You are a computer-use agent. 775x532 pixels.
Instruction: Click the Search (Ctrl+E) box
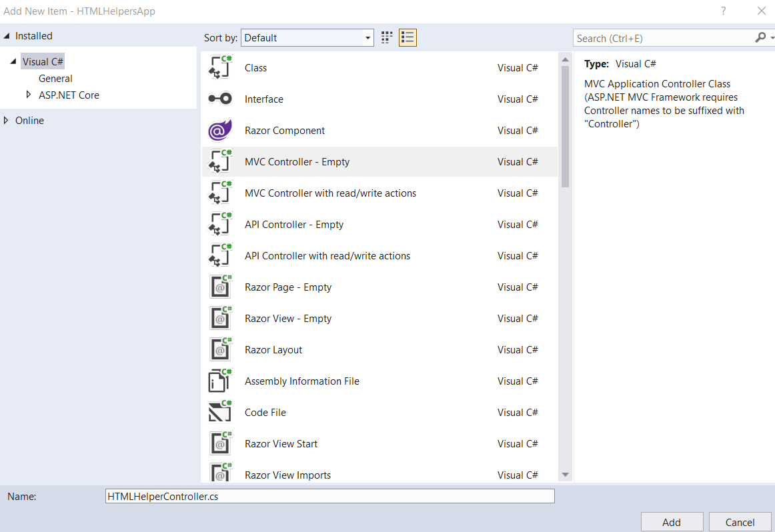coord(664,38)
